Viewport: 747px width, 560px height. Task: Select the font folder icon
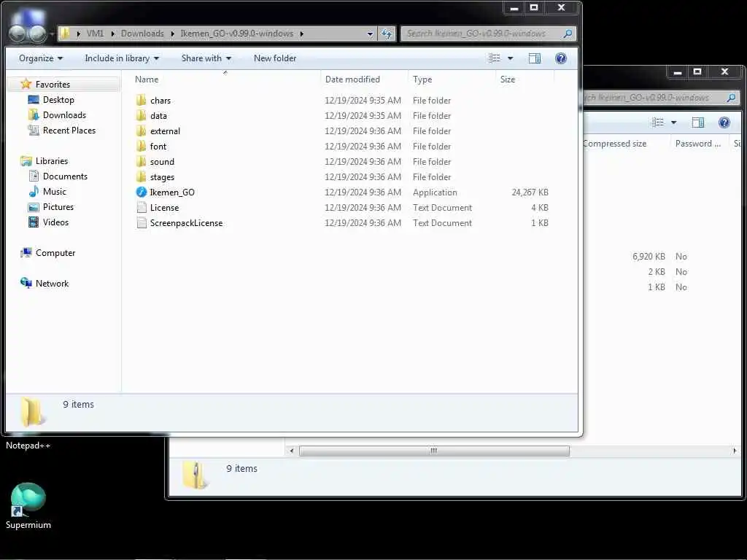pos(141,146)
